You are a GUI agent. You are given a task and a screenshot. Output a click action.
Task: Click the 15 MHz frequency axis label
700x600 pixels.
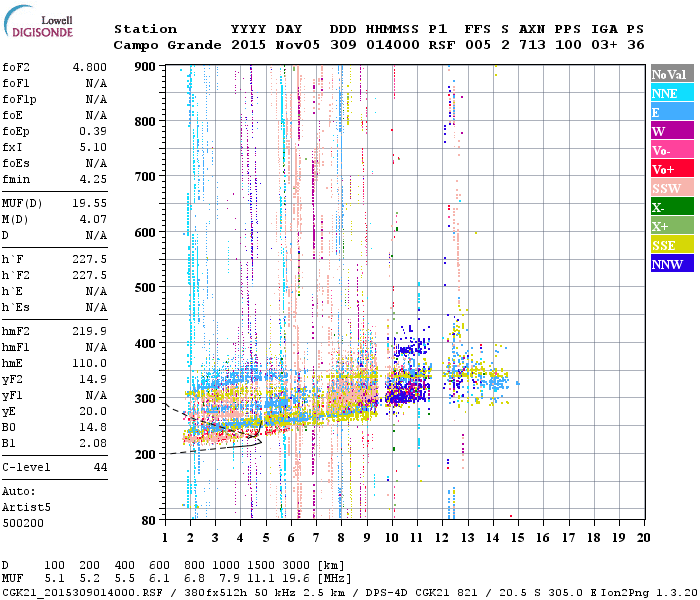click(518, 538)
